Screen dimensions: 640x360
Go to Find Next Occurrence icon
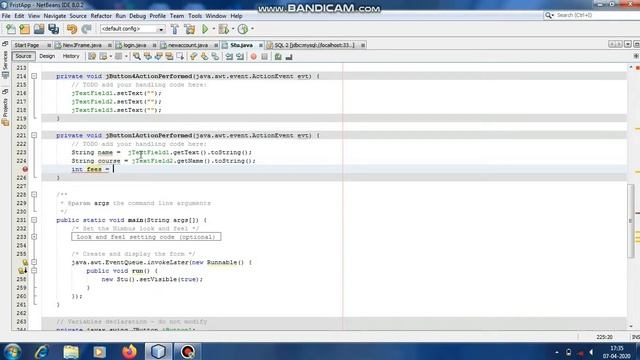click(158, 56)
